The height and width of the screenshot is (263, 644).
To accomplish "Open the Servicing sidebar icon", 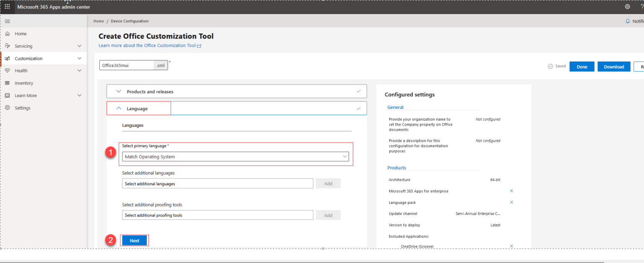I will tap(8, 46).
